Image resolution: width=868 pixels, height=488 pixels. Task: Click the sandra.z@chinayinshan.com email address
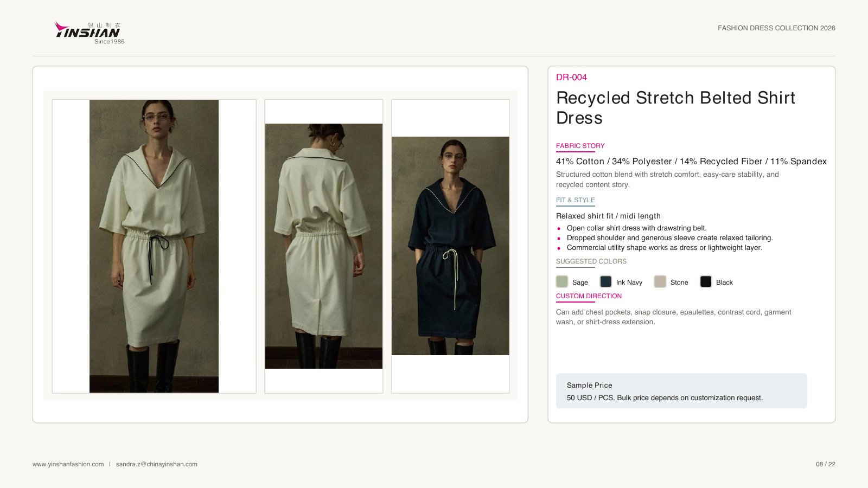click(x=157, y=464)
